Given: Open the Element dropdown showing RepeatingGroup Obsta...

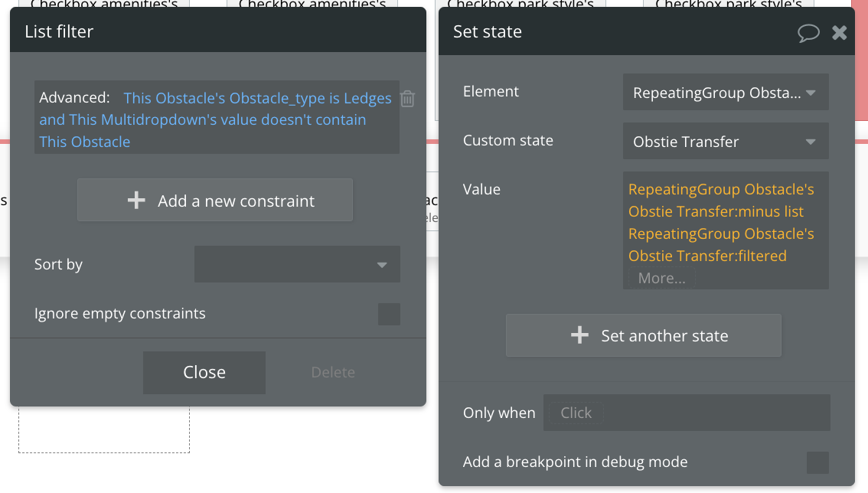Looking at the screenshot, I should click(725, 92).
